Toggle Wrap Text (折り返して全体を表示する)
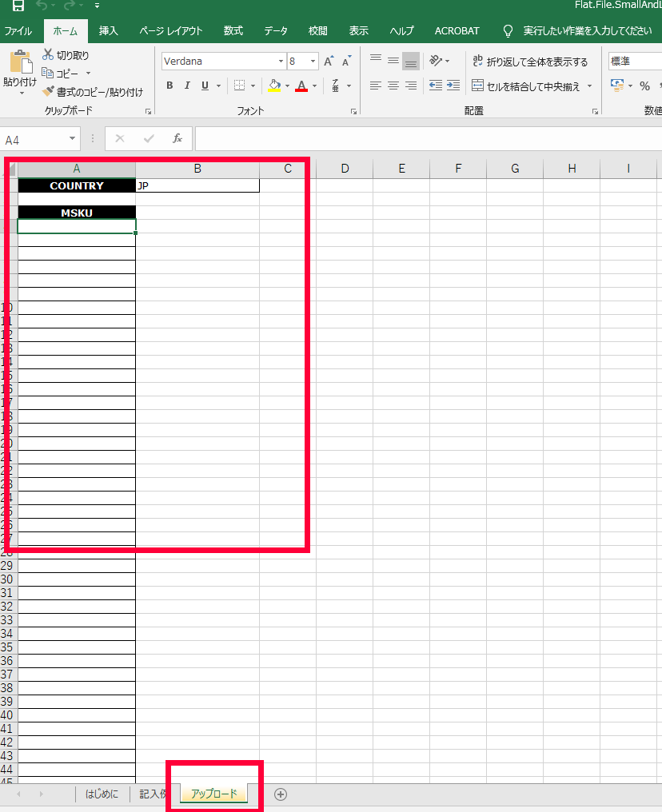 [529, 62]
